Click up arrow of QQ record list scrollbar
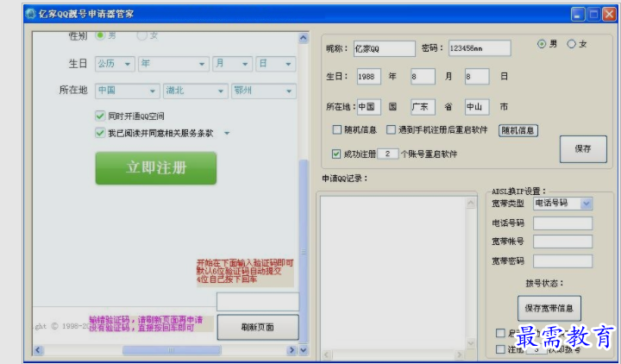This screenshot has height=364, width=621. [x=471, y=203]
